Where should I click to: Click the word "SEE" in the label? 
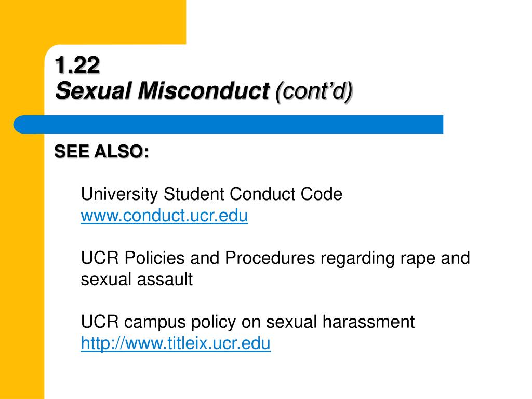click(x=71, y=151)
